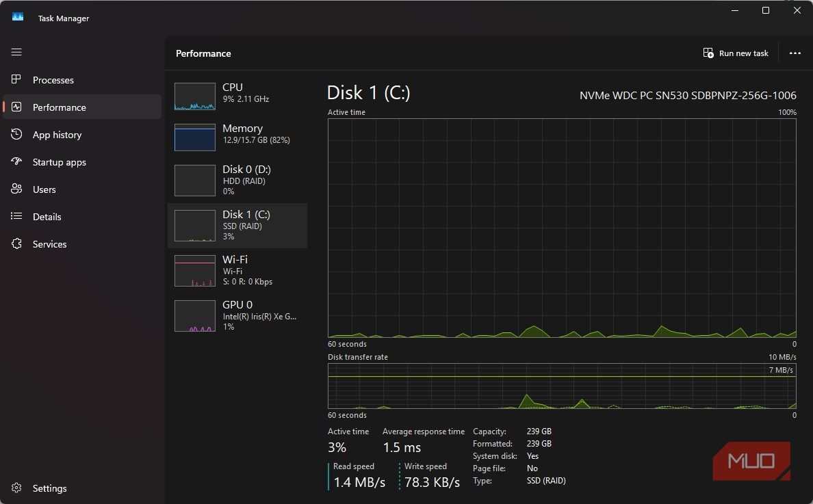Click the Memory 12.9/15.7 GB entry text
813x504 pixels.
coord(256,140)
